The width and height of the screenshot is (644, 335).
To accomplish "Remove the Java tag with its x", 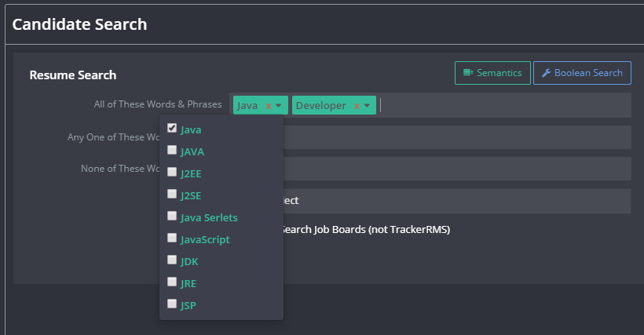I will point(268,106).
